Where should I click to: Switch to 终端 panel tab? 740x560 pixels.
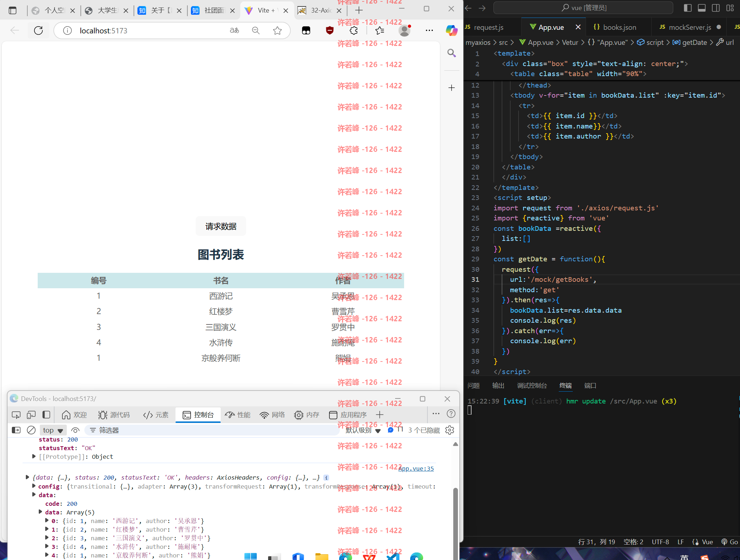[x=566, y=386]
